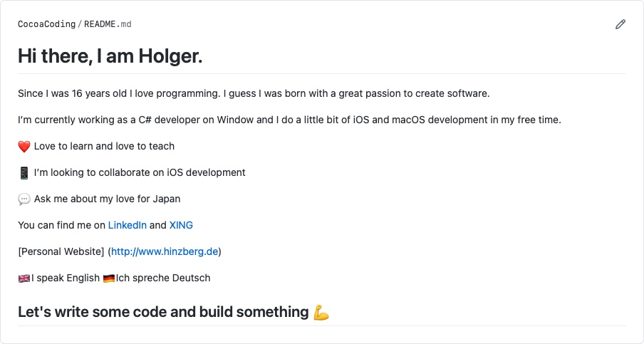The height and width of the screenshot is (344, 644).
Task: Click the 'Let's write some code' heading
Action: coord(163,312)
